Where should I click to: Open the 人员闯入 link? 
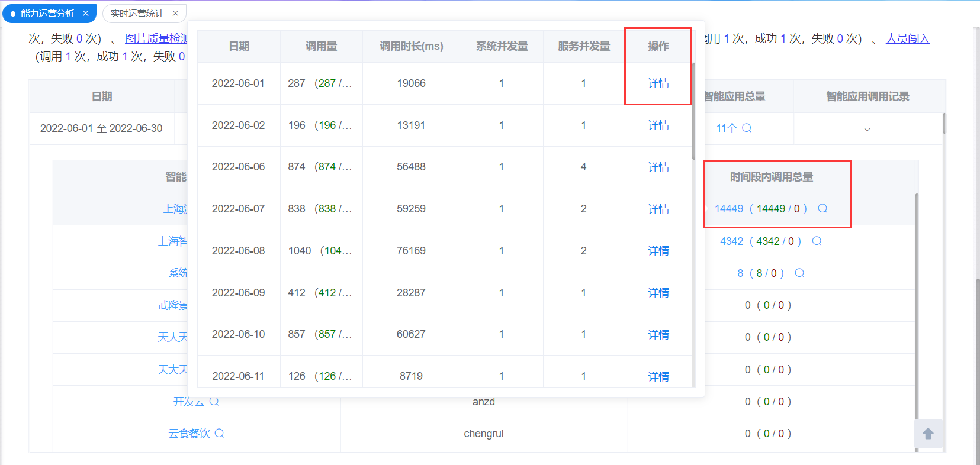pyautogui.click(x=908, y=38)
